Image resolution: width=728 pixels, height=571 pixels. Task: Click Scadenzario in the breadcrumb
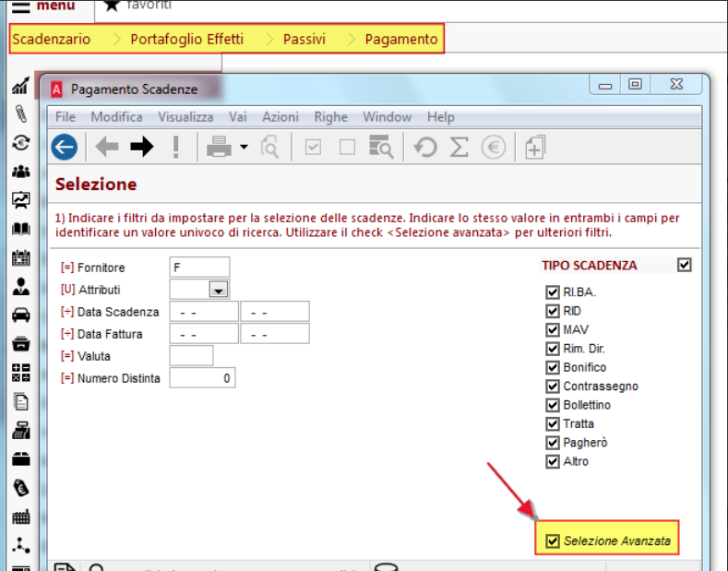tap(52, 39)
